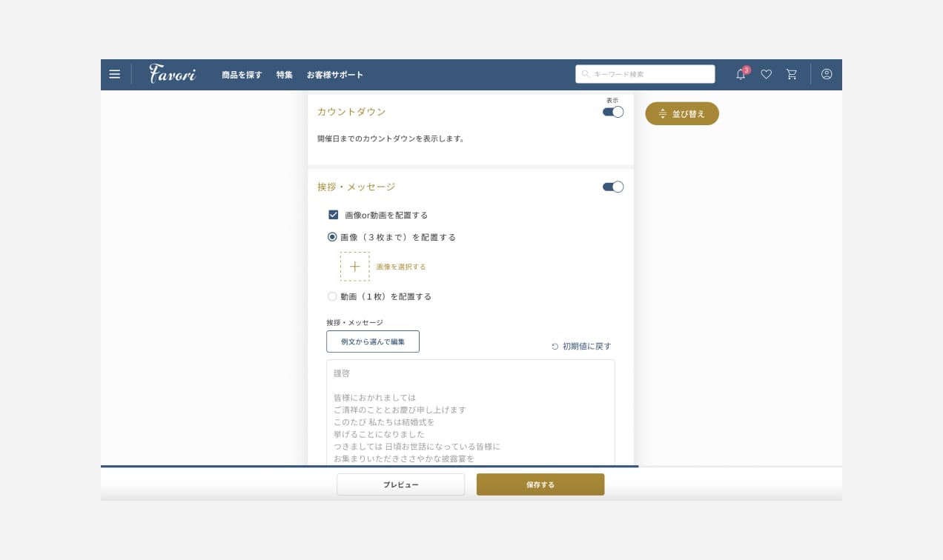Click the 並び替え button

682,114
